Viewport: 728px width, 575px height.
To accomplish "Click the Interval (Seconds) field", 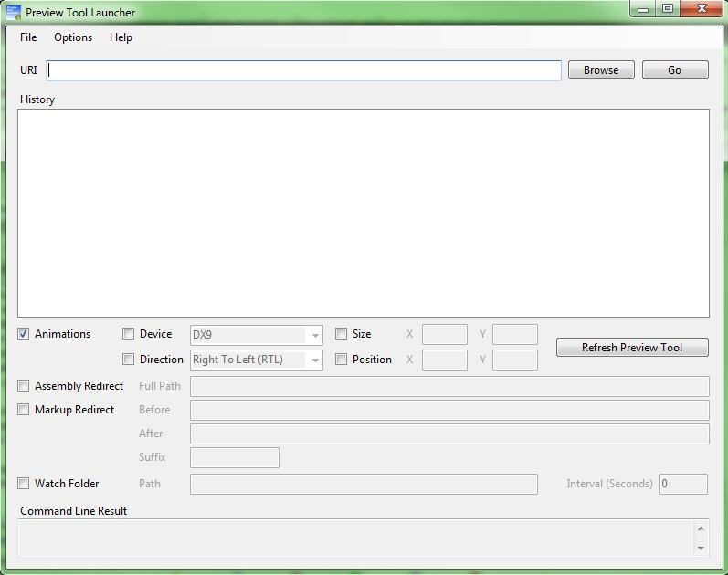I will [x=683, y=484].
